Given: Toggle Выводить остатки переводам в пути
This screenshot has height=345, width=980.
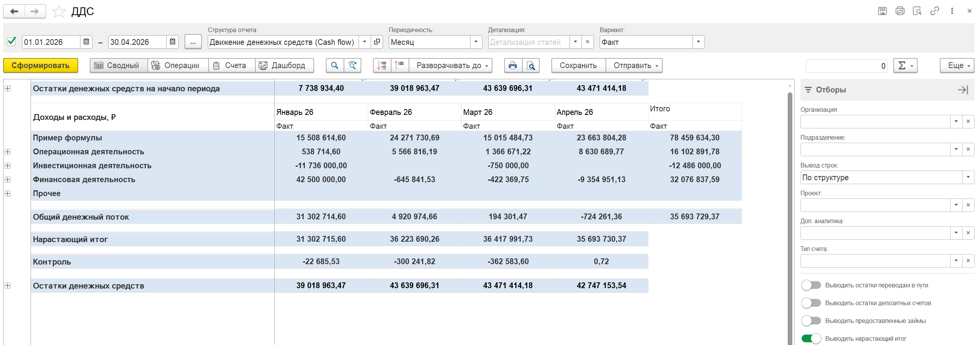Looking at the screenshot, I should click(x=811, y=285).
